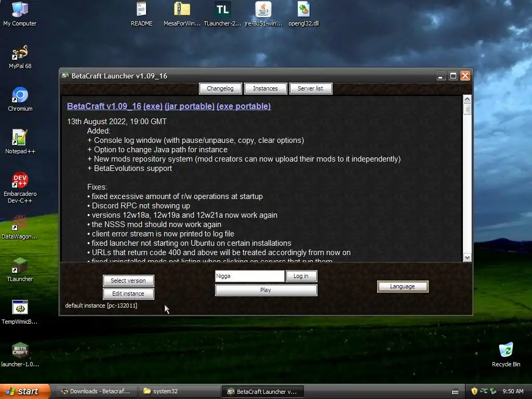This screenshot has height=399, width=532.
Task: Open the Language button
Action: coord(403,286)
